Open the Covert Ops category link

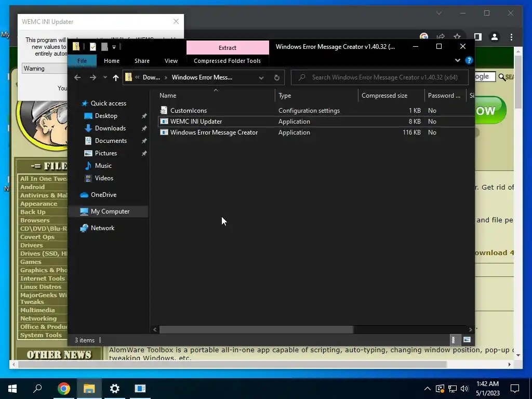pyautogui.click(x=37, y=237)
